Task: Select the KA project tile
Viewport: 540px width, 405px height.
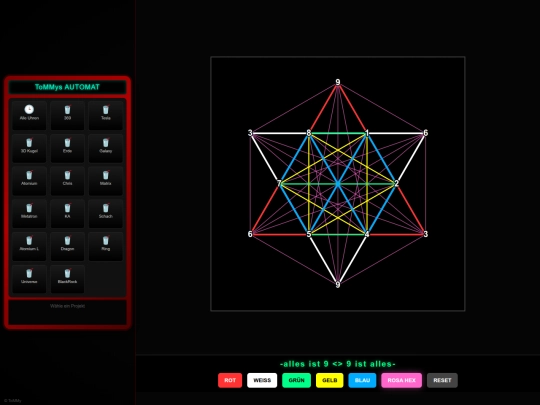Action: [x=68, y=214]
